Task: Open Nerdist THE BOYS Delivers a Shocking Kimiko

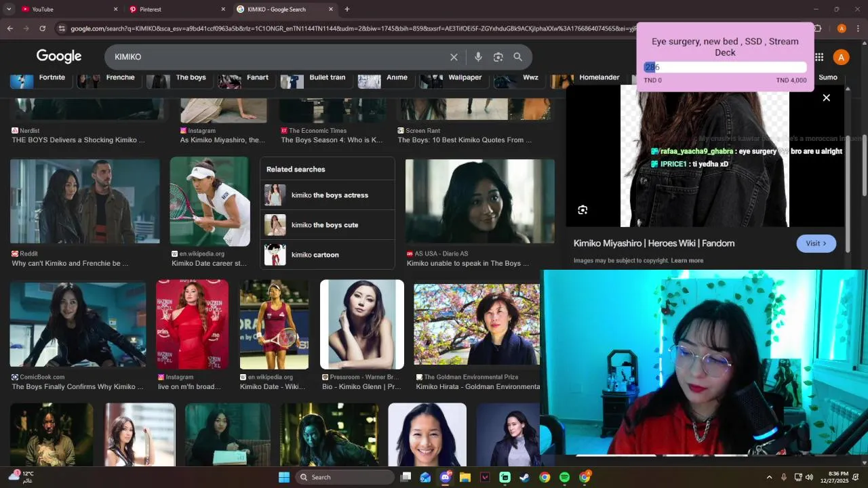Action: point(78,140)
